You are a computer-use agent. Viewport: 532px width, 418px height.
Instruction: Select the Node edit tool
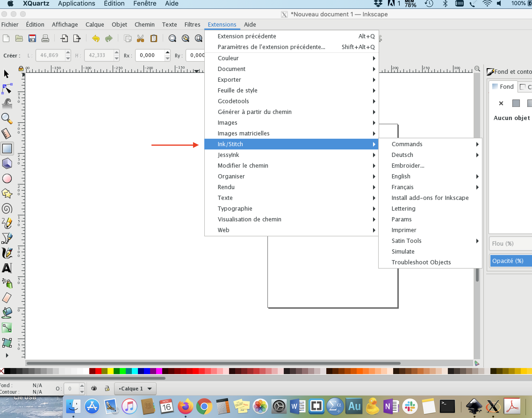click(x=7, y=89)
